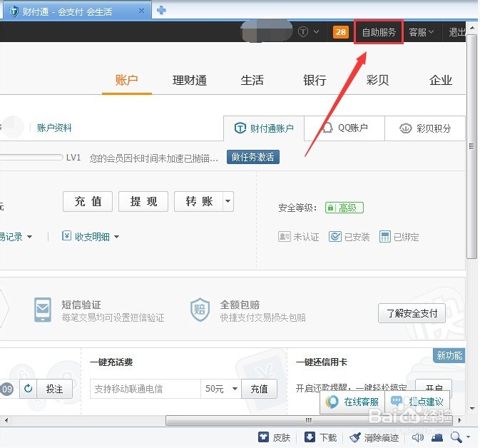Open the 50元 amount dropdown

(x=221, y=389)
